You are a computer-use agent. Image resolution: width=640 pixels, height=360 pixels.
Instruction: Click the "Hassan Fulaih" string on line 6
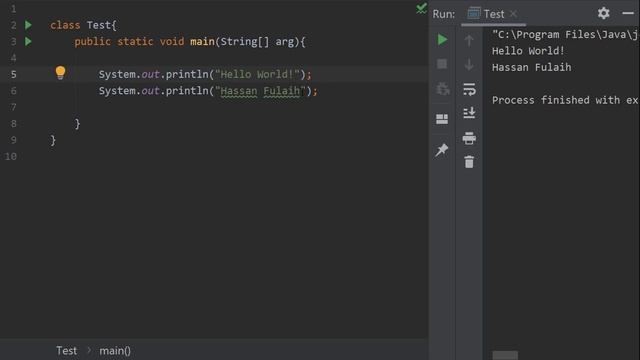click(x=260, y=91)
